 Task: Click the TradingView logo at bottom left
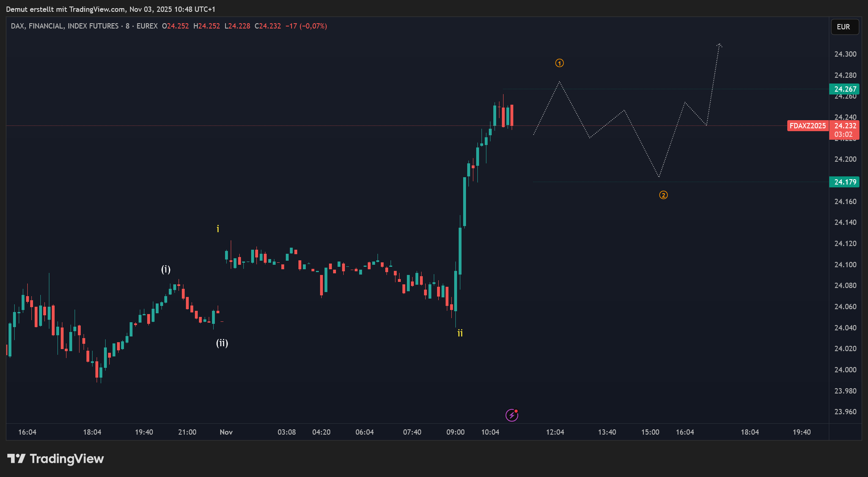point(55,459)
